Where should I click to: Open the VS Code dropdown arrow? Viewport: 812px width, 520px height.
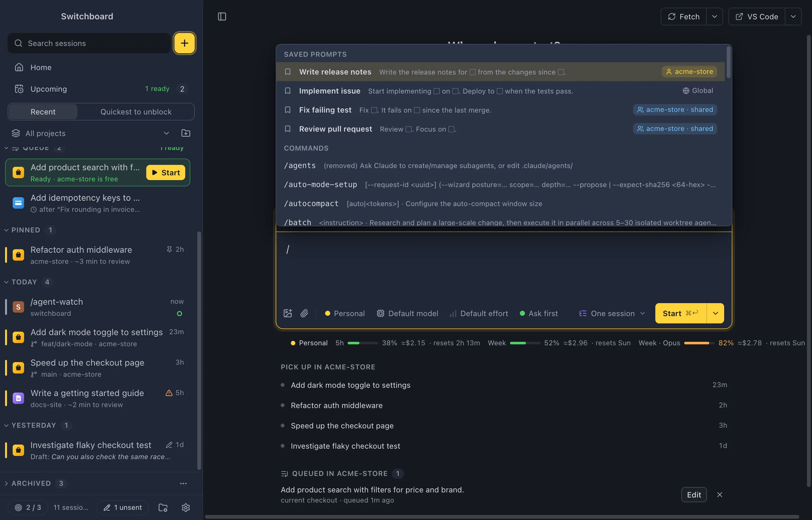[793, 16]
